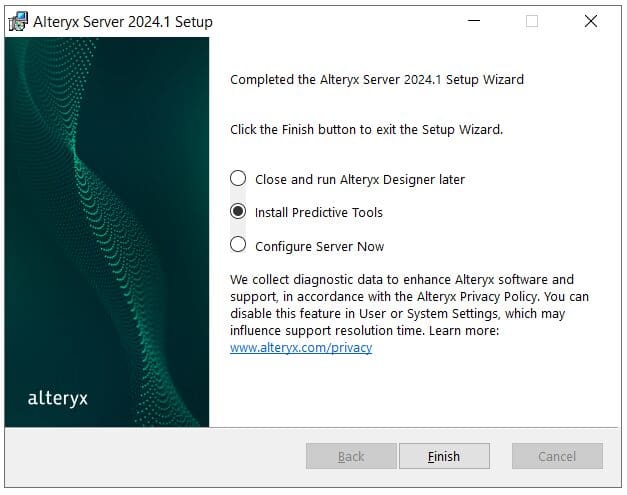Select the 'Install Predictive Tools' radio button

coord(238,212)
